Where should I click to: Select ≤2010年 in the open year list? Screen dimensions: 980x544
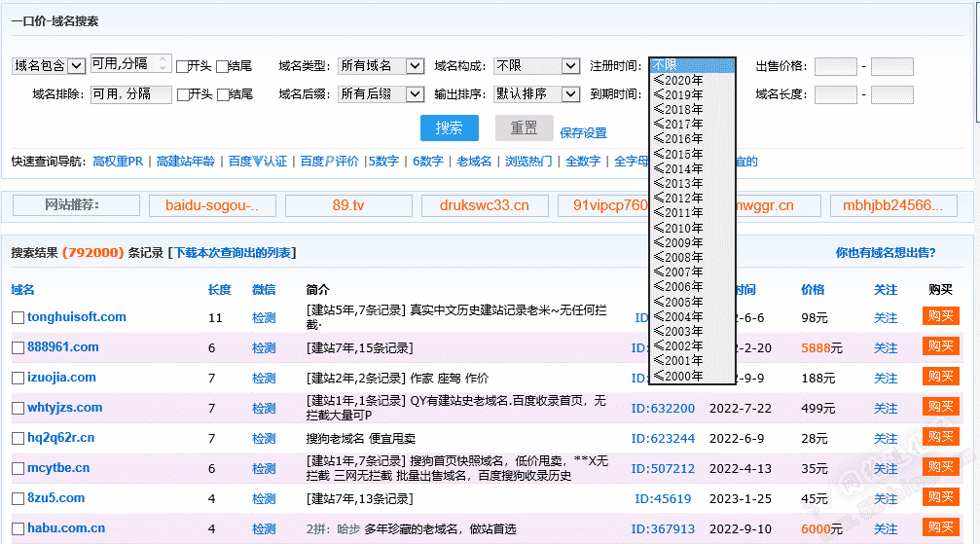tap(693, 229)
